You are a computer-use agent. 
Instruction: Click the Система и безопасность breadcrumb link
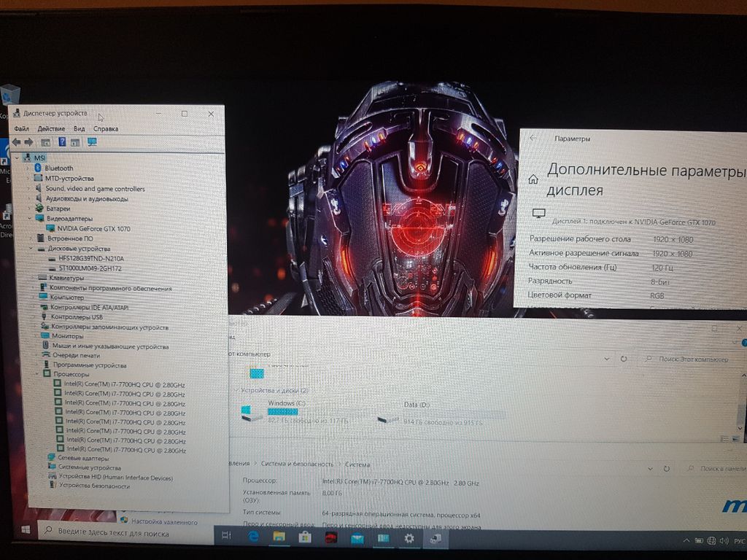pyautogui.click(x=297, y=464)
